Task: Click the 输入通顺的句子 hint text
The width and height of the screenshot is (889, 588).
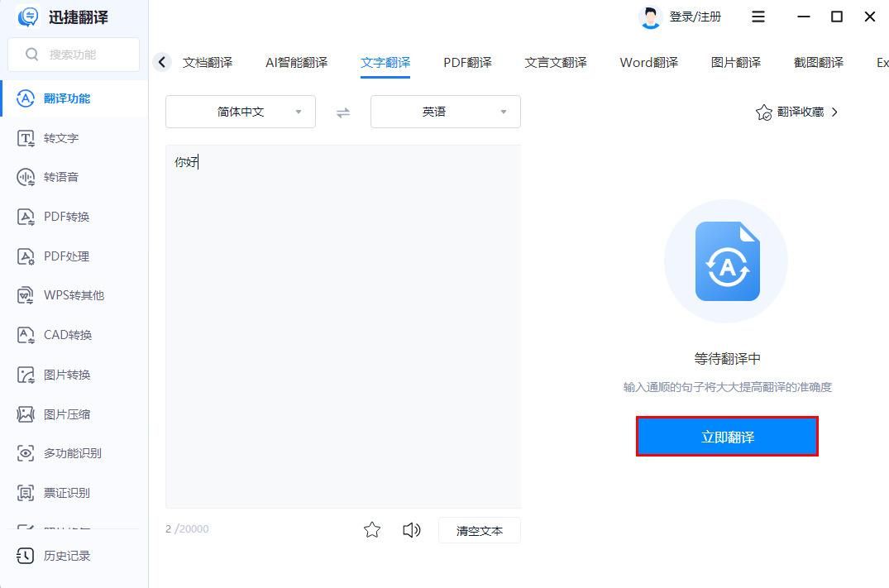Action: (x=728, y=387)
